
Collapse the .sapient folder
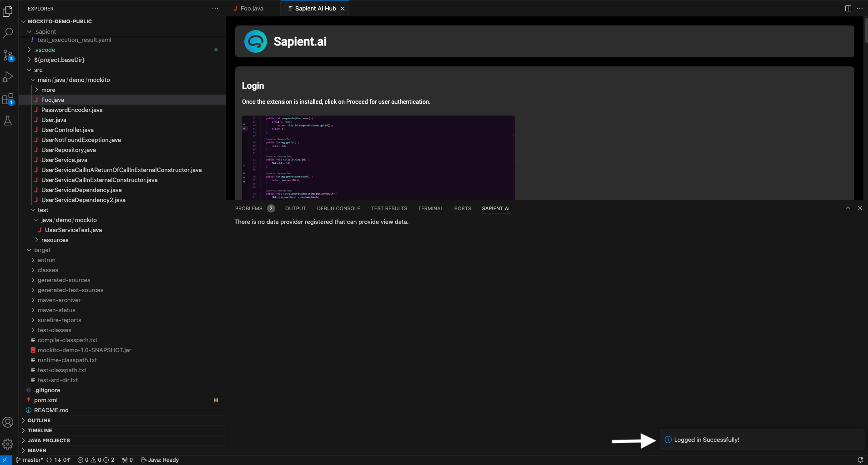tap(122, 31)
